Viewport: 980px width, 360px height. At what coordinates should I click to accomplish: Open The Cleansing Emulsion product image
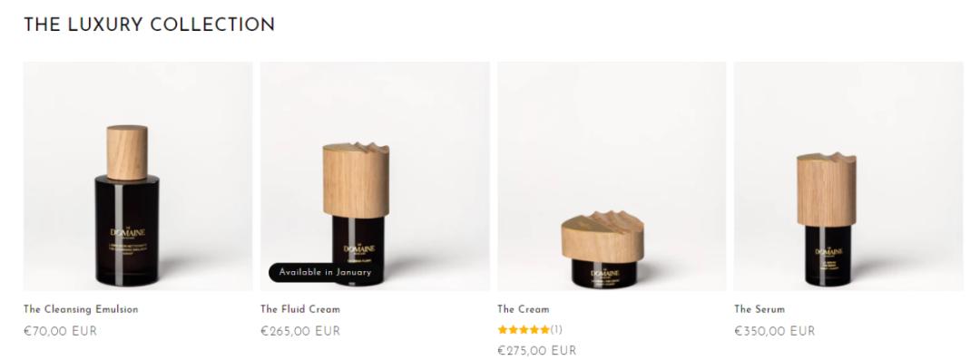coord(138,176)
